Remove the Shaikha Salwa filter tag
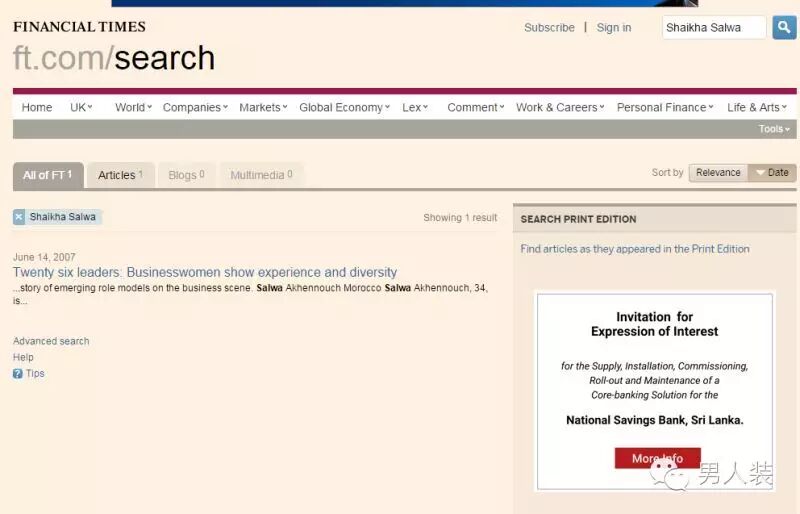 (19, 217)
